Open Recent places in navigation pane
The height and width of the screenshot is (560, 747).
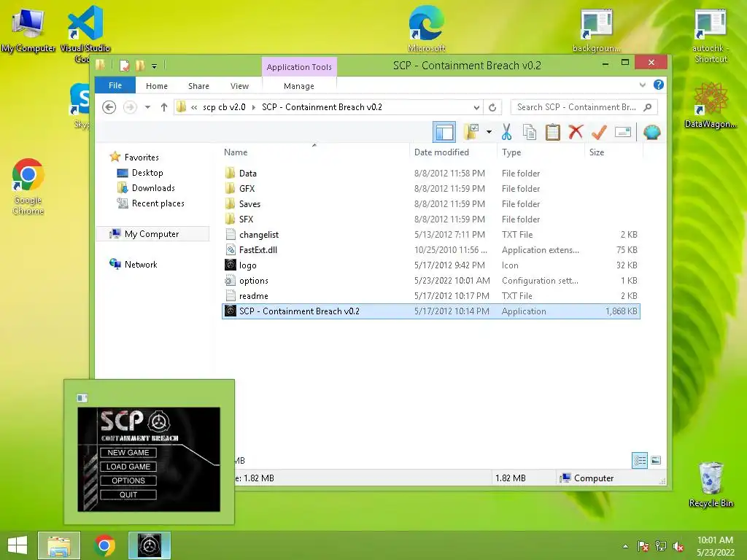pos(158,203)
